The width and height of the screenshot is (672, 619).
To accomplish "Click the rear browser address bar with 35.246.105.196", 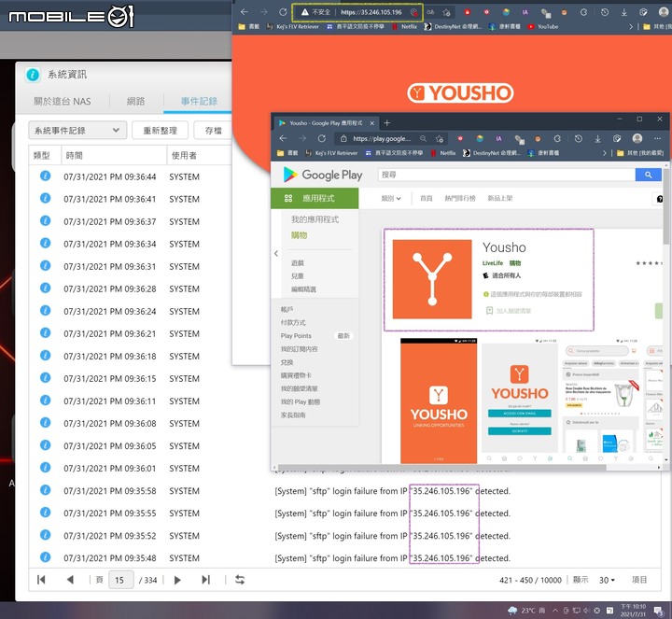I will [371, 12].
